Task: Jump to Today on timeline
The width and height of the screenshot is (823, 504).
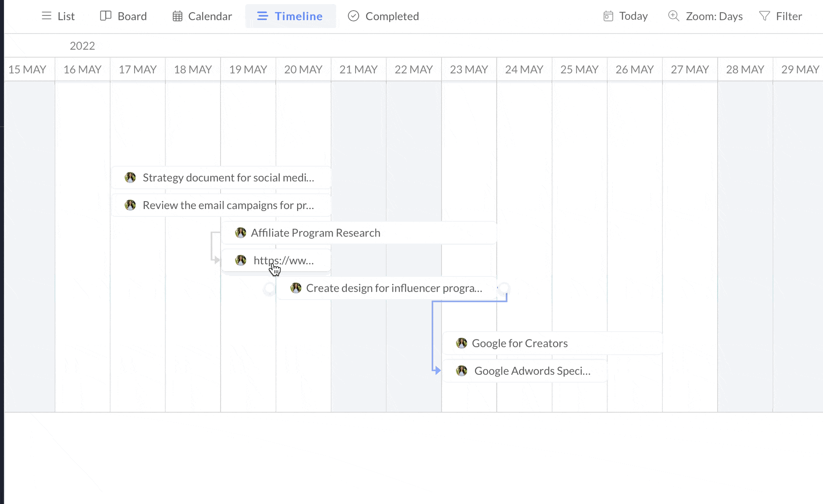Action: [633, 16]
